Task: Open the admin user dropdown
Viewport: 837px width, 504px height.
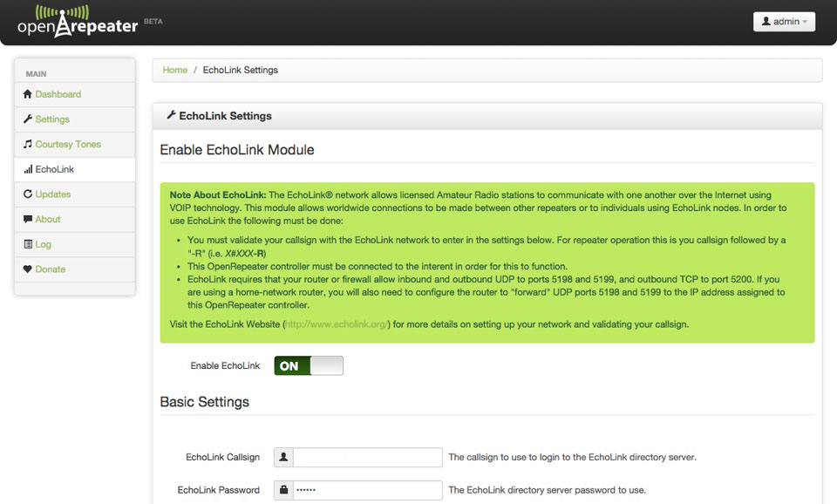Action: pos(784,21)
